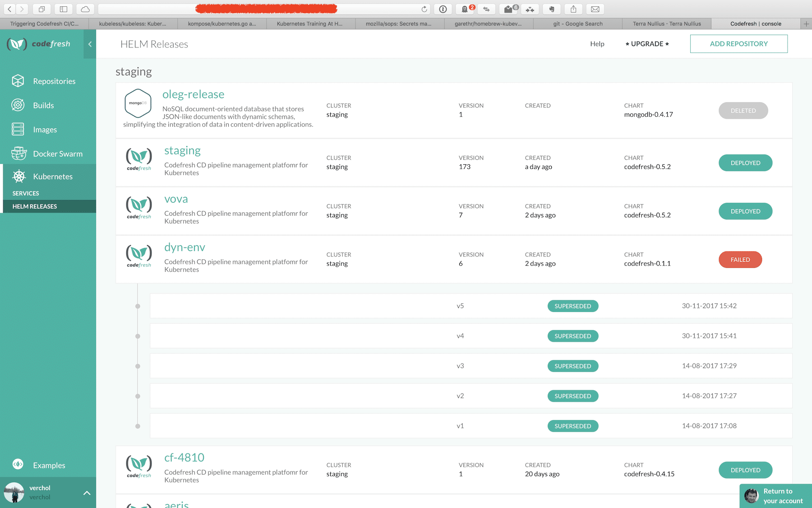Screen dimensions: 812x508
Task: Switch to Triggering Codefresh CI/C... tab
Action: tap(44, 24)
